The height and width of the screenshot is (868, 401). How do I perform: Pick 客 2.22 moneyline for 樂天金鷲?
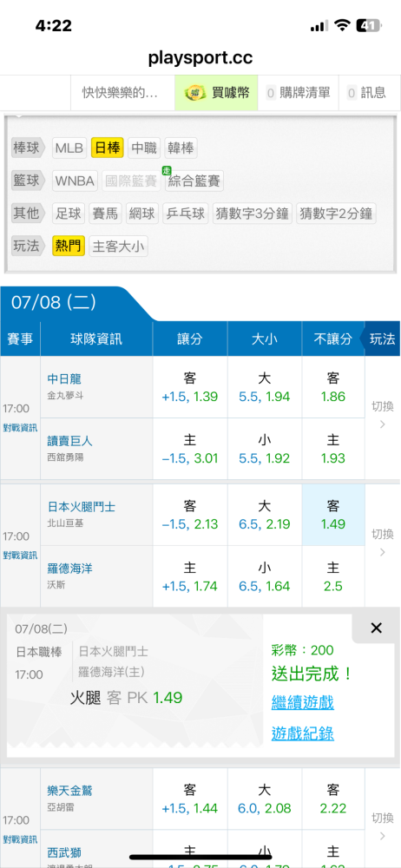pyautogui.click(x=333, y=799)
